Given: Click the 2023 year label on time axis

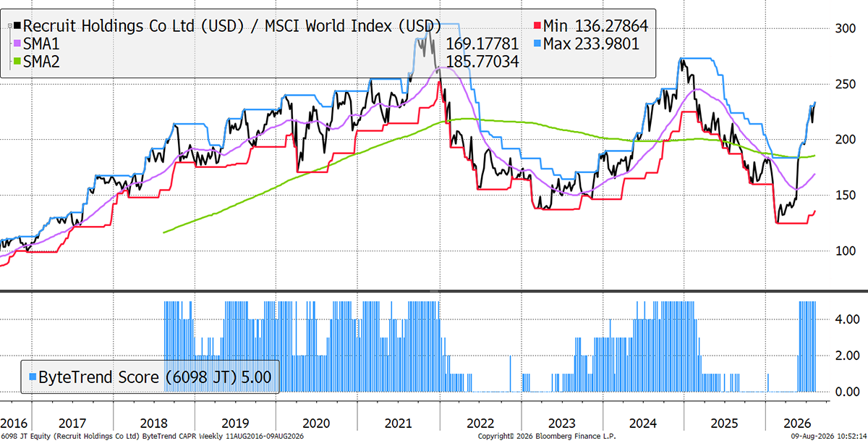Looking at the screenshot, I should [x=563, y=422].
